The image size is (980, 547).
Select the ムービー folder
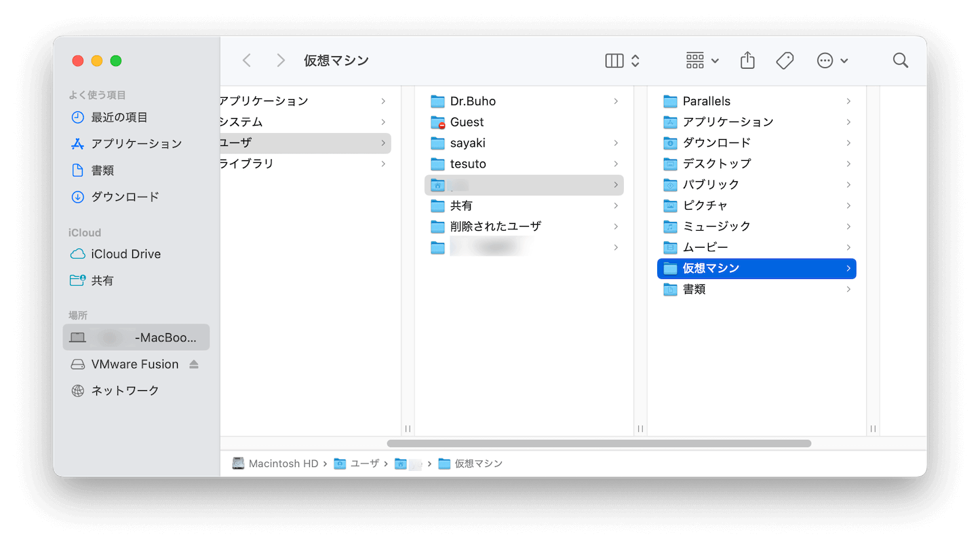click(x=757, y=248)
